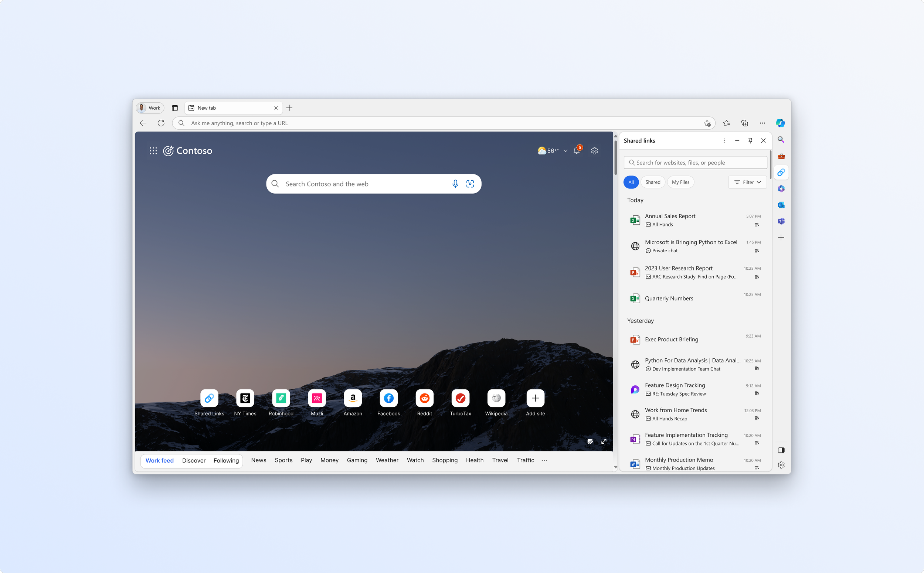The height and width of the screenshot is (573, 924).
Task: Pin the Shared links pane
Action: 750,141
